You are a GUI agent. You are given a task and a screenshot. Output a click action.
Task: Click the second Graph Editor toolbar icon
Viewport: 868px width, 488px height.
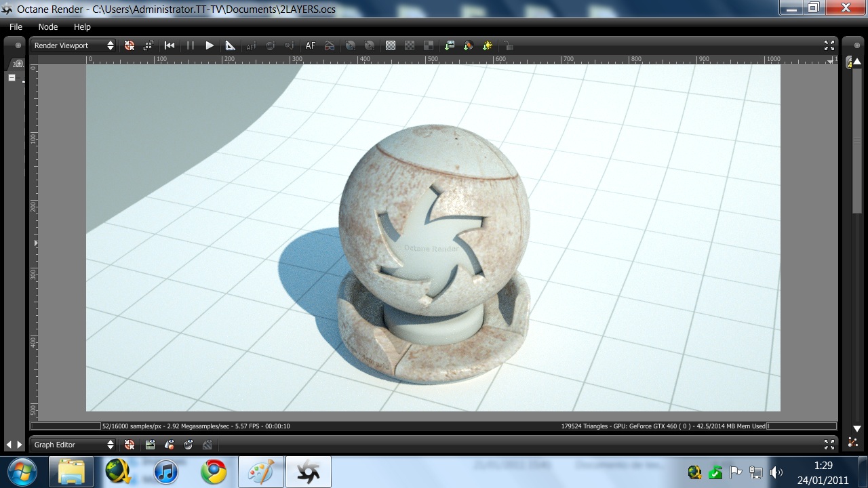[151, 445]
